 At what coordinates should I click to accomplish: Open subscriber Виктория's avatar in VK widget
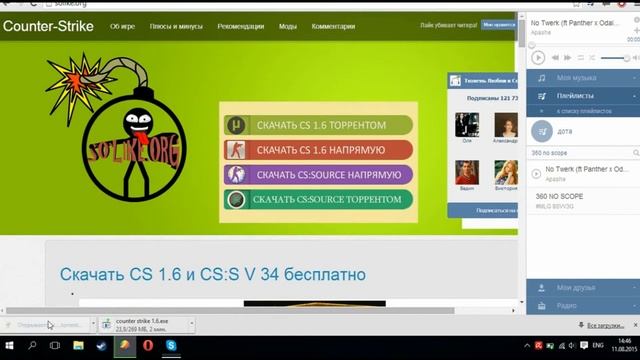(x=506, y=172)
